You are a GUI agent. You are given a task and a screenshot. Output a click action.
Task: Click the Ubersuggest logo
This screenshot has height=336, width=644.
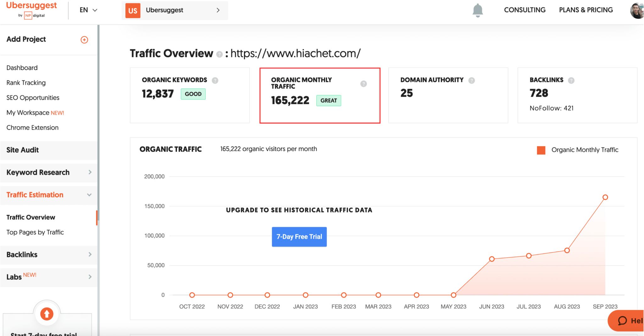pyautogui.click(x=31, y=10)
